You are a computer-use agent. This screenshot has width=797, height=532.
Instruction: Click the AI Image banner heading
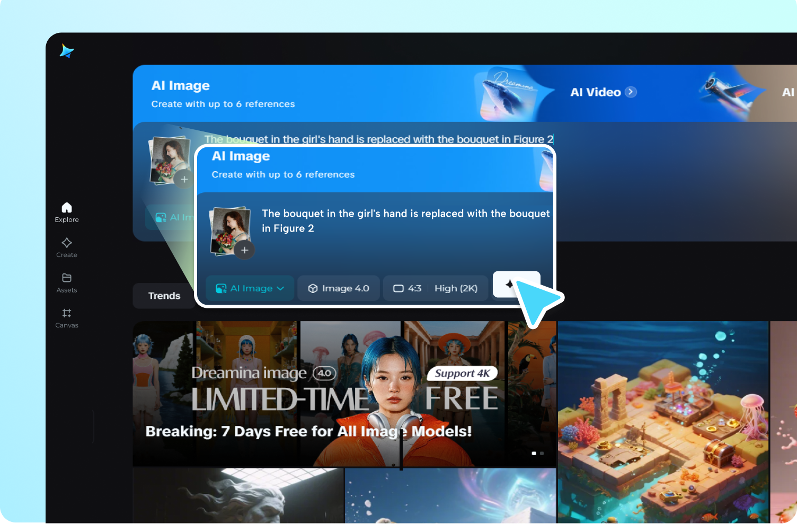pos(241,156)
